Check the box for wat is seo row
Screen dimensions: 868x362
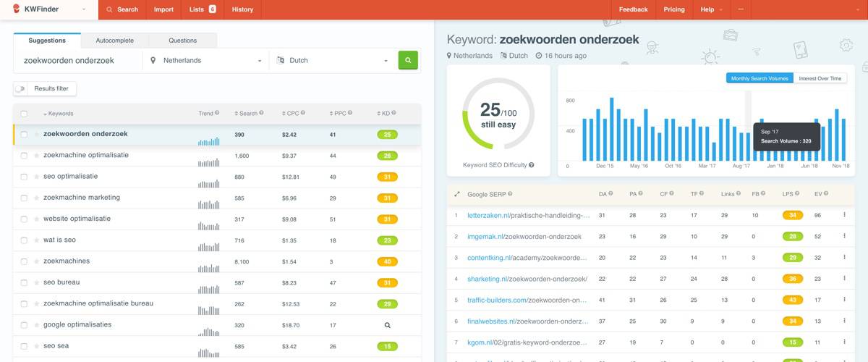24,240
